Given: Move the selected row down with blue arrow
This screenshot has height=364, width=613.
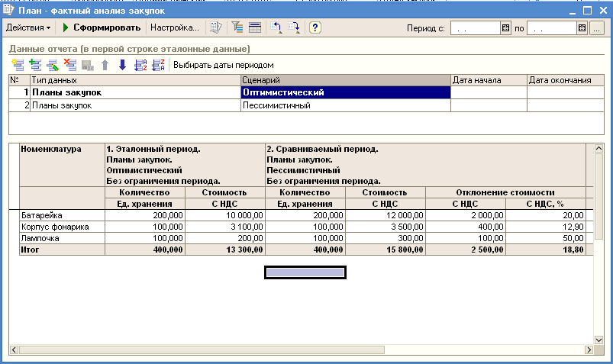Looking at the screenshot, I should point(122,65).
